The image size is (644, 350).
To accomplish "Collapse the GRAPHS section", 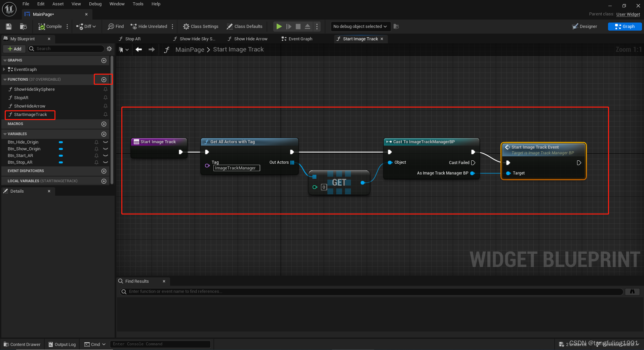I will tap(5, 61).
